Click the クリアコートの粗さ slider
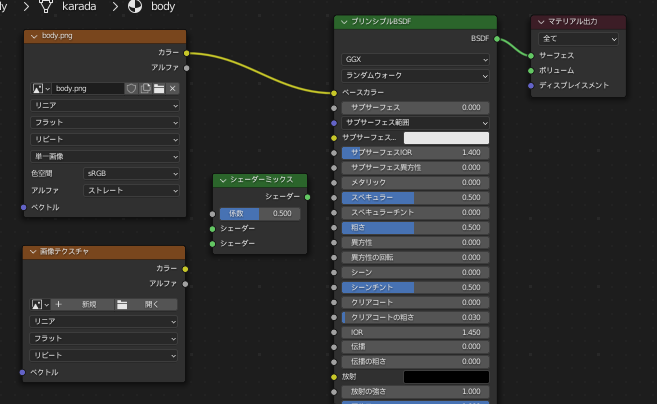657x404 pixels. click(415, 317)
